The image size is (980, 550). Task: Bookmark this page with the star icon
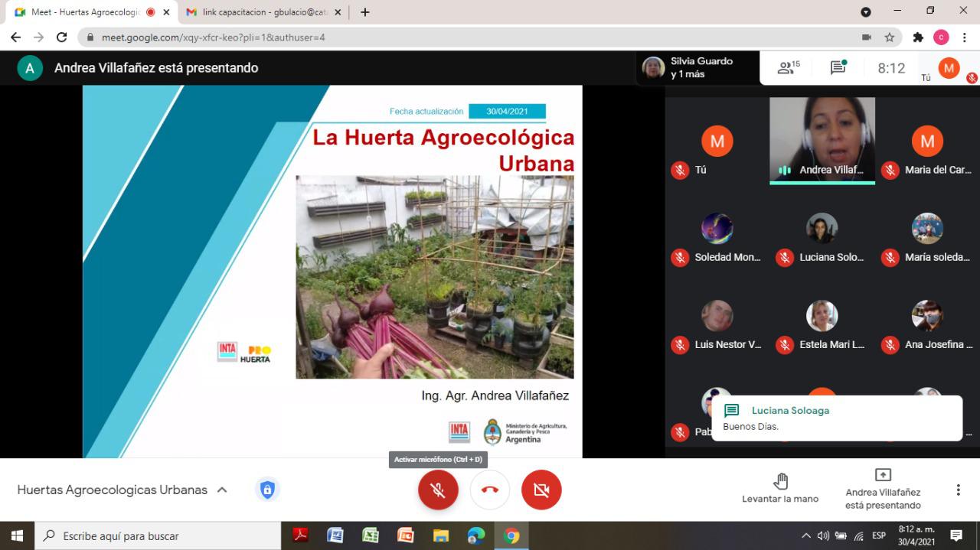[890, 37]
